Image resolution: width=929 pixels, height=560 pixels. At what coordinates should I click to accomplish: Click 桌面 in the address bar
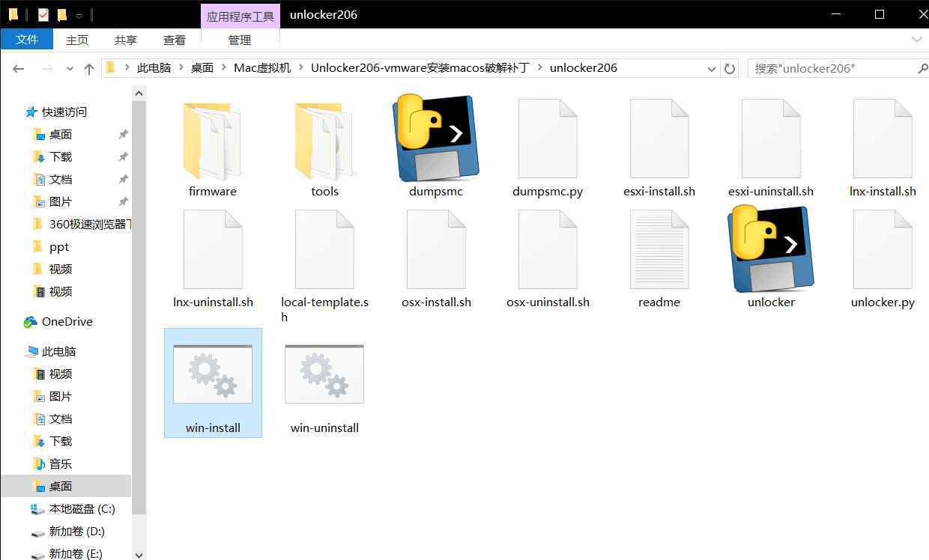[x=202, y=68]
